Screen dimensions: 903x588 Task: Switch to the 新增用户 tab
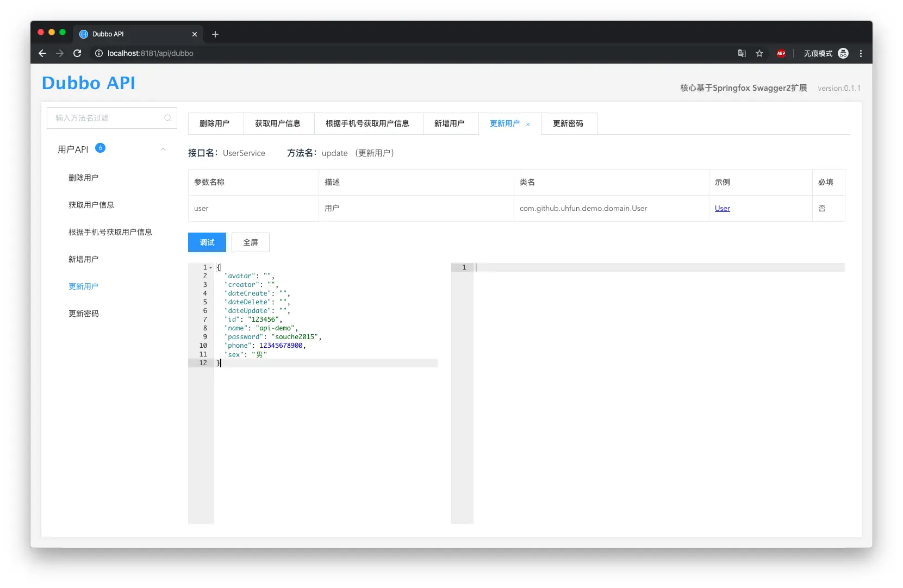(450, 123)
